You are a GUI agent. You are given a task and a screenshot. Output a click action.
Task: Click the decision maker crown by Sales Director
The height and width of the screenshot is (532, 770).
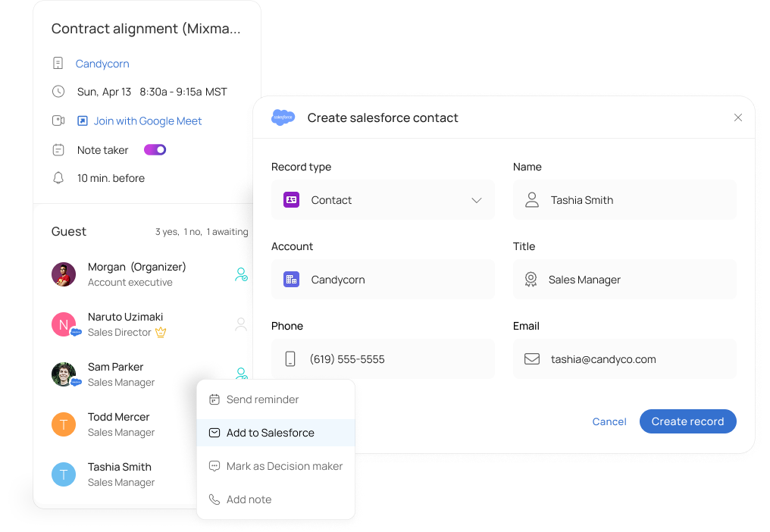click(x=161, y=333)
